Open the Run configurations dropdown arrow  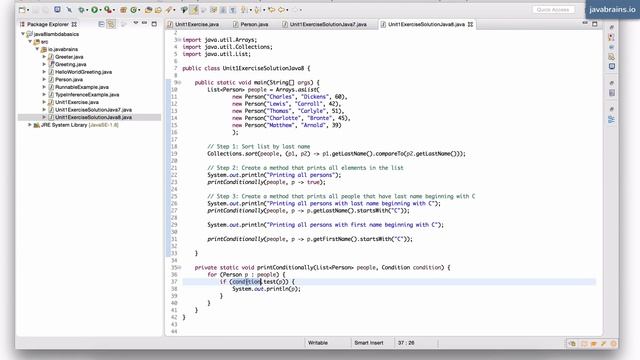[x=100, y=10]
